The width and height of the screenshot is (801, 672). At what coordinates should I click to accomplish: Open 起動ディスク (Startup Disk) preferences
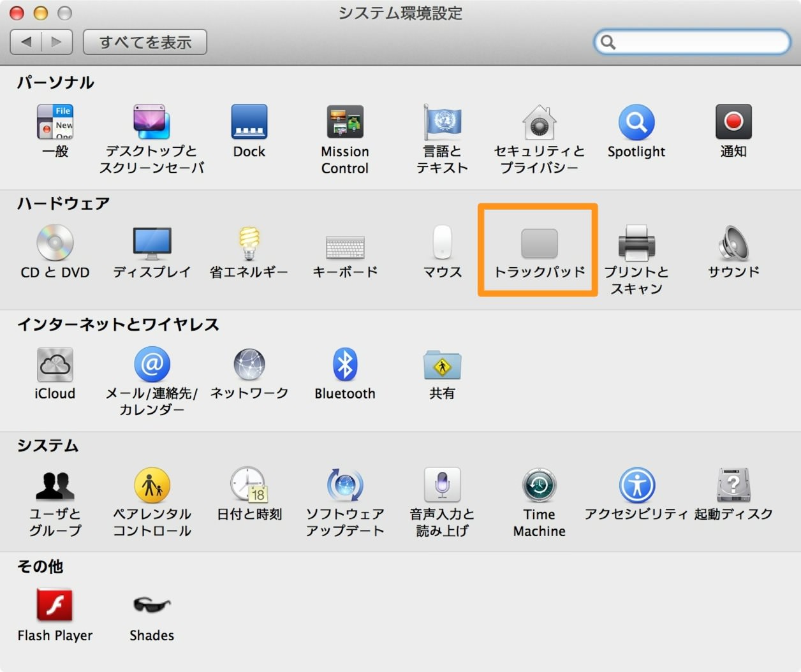(x=733, y=485)
